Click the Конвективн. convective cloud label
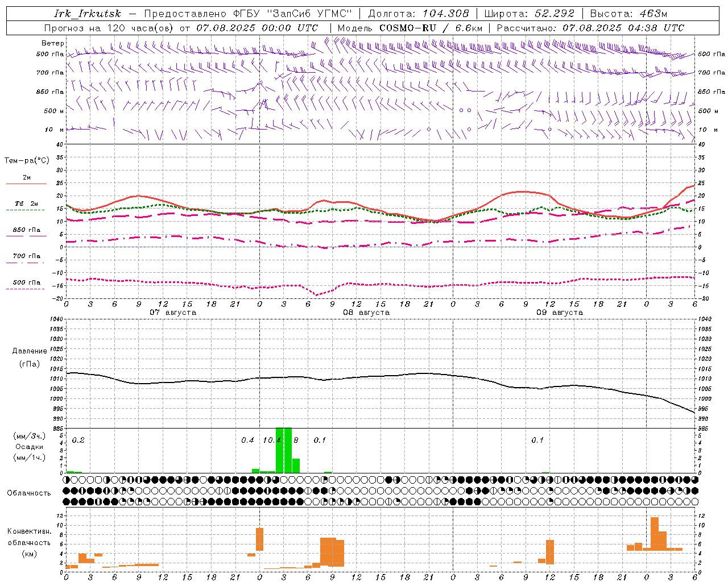 pyautogui.click(x=30, y=531)
